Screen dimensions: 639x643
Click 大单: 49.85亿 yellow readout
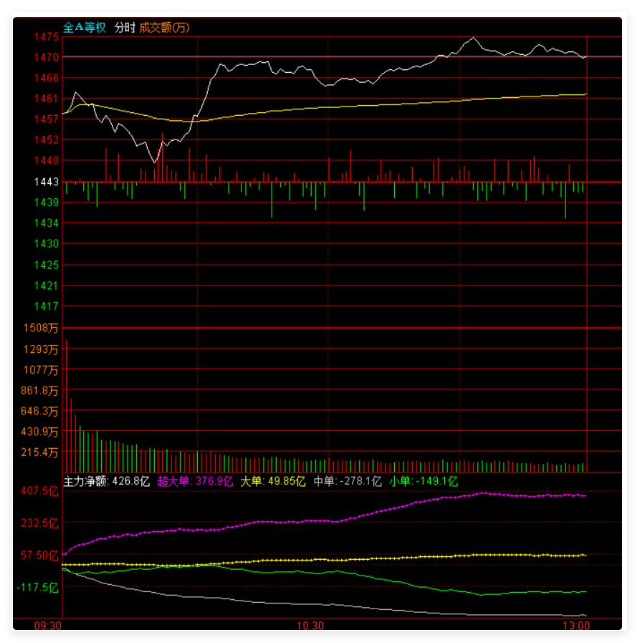tap(273, 481)
